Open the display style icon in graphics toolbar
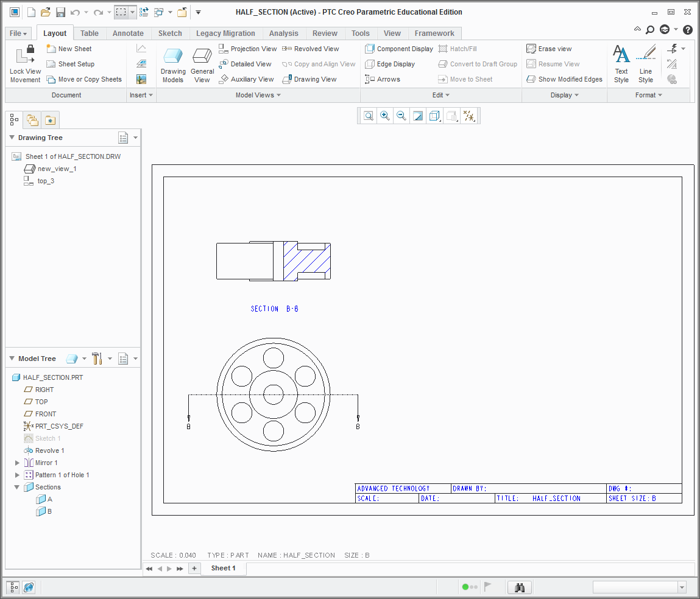 (435, 116)
